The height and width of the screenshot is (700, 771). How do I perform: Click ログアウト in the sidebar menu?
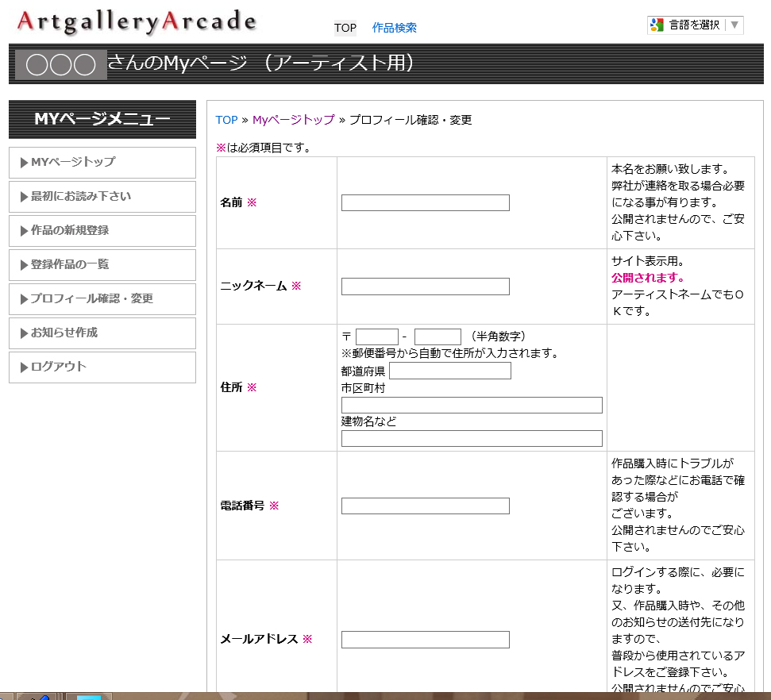click(x=102, y=367)
